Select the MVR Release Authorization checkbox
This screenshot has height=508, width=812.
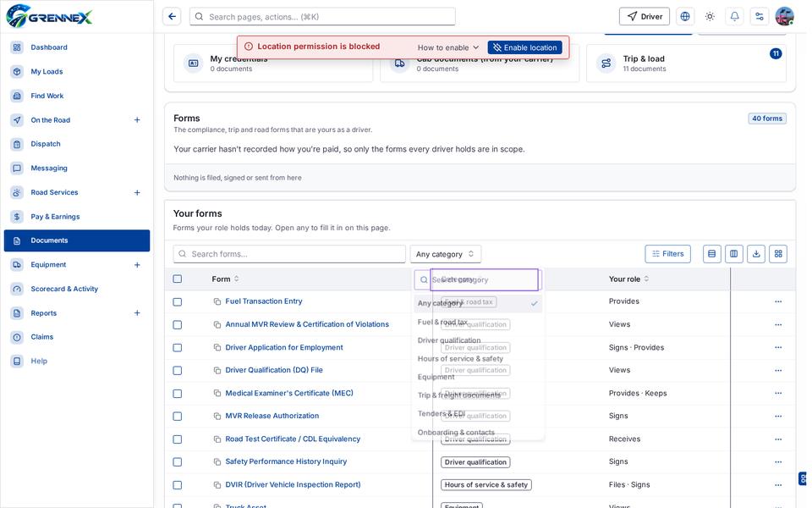[x=178, y=417]
